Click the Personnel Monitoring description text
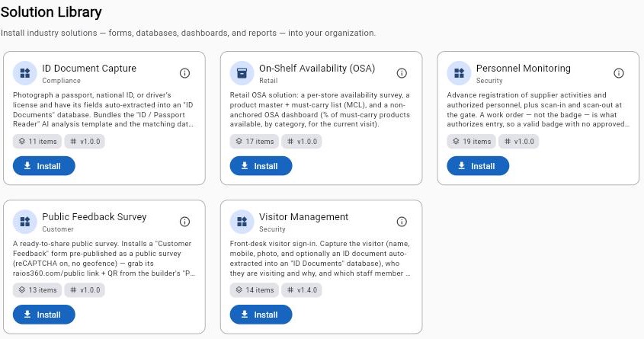Screen dimensions: 644x339 tap(538, 110)
